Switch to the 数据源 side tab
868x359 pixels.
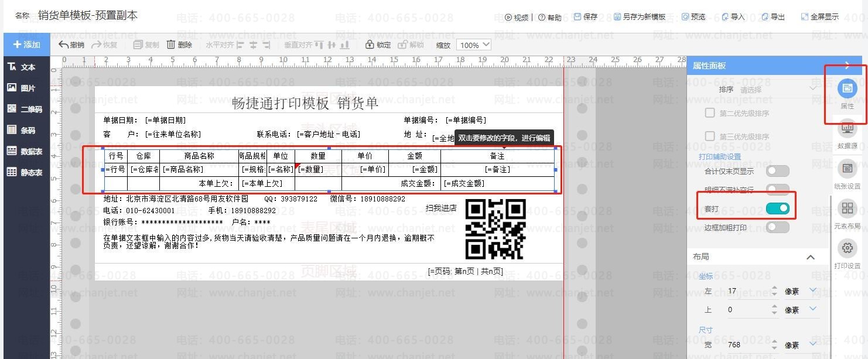(847, 134)
